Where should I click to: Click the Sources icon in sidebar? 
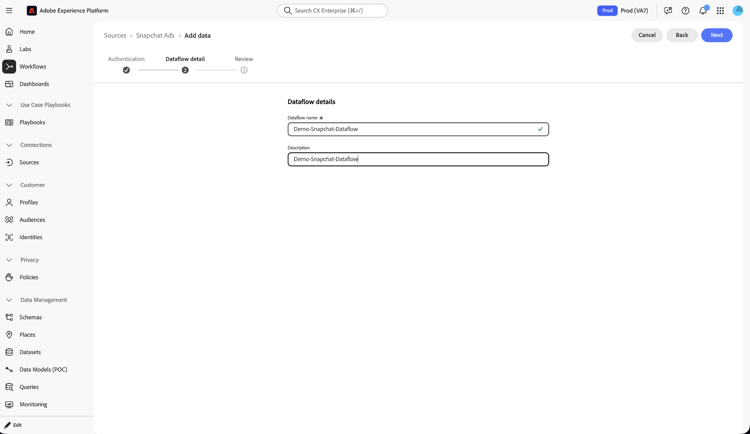(9, 162)
